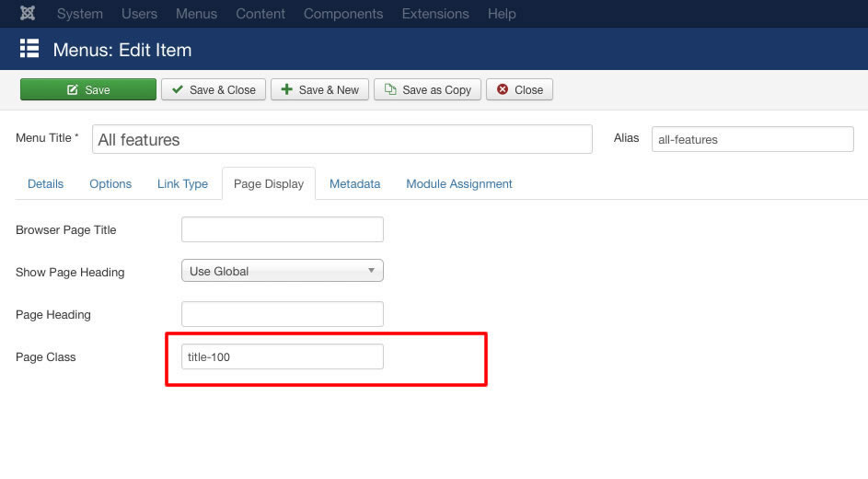This screenshot has height=479, width=868.
Task: Switch to the Details tab
Action: point(45,183)
